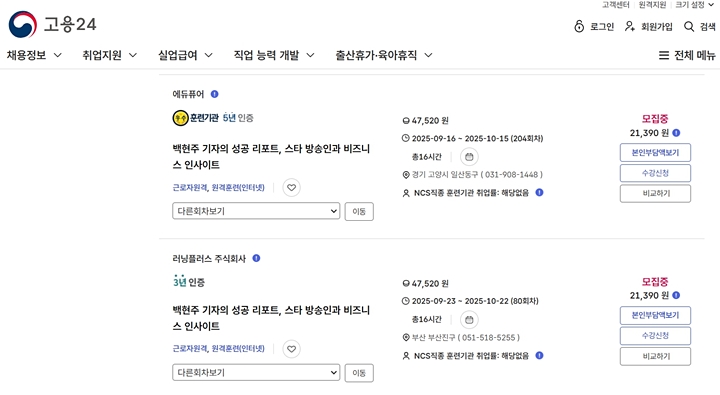The width and height of the screenshot is (720, 395).
Task: Click 수강신청 button for the first course
Action: point(655,173)
